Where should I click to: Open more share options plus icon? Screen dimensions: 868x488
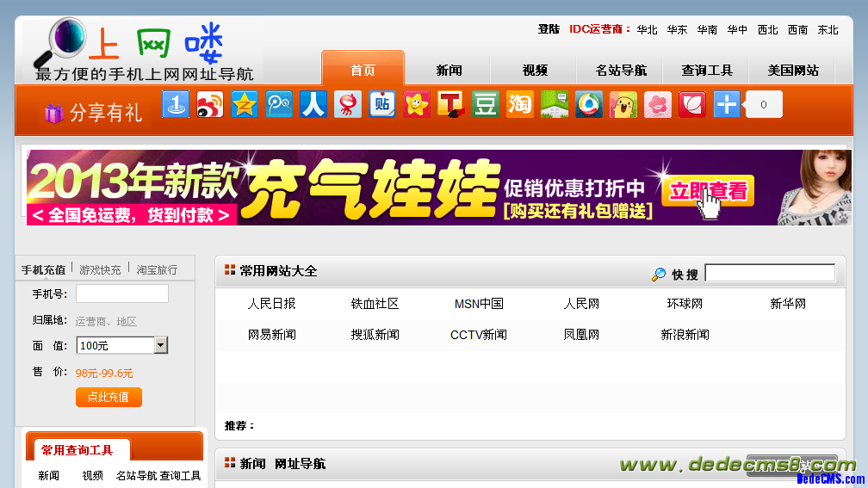tap(726, 105)
